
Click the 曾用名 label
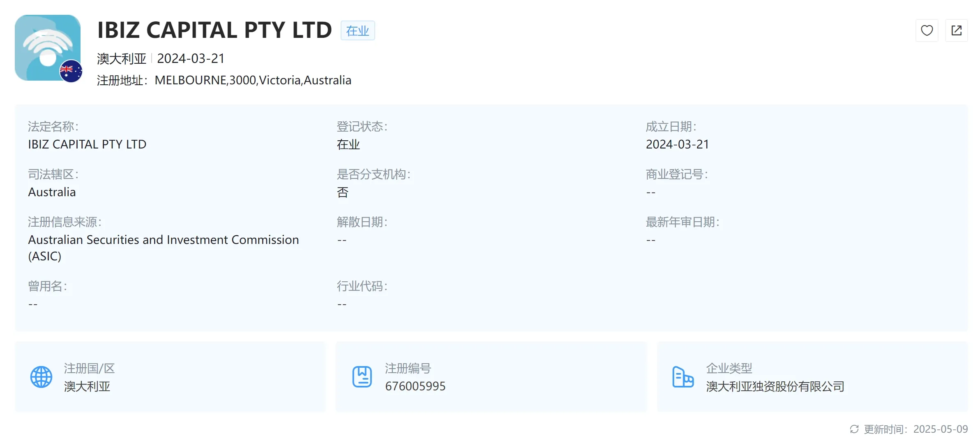47,286
